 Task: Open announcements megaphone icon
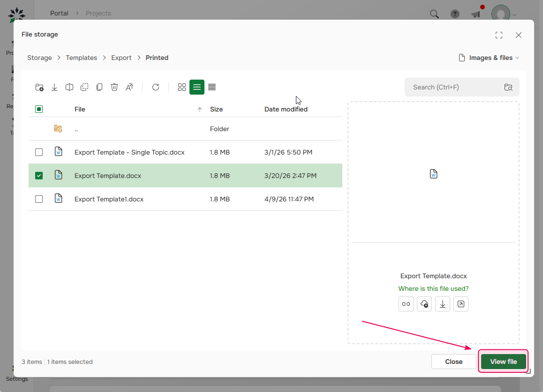(476, 14)
